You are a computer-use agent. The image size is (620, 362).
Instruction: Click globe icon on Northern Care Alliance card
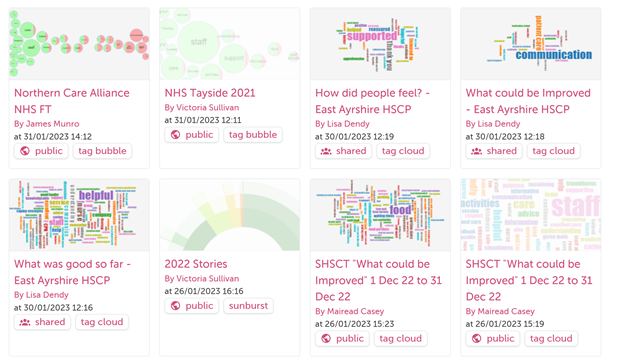tap(25, 151)
